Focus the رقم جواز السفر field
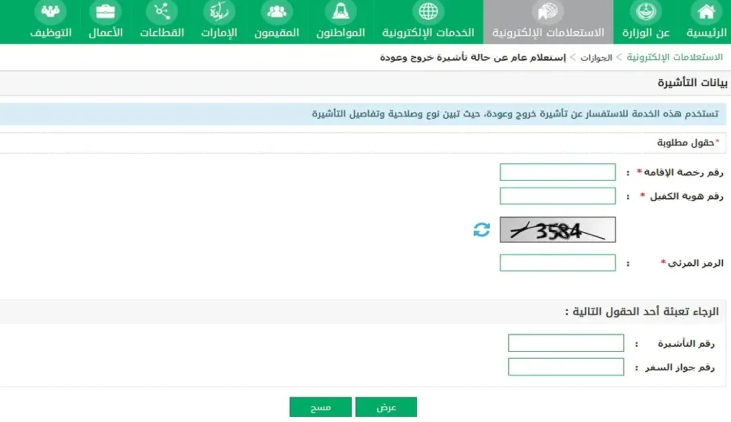The width and height of the screenshot is (731, 422). (x=566, y=367)
